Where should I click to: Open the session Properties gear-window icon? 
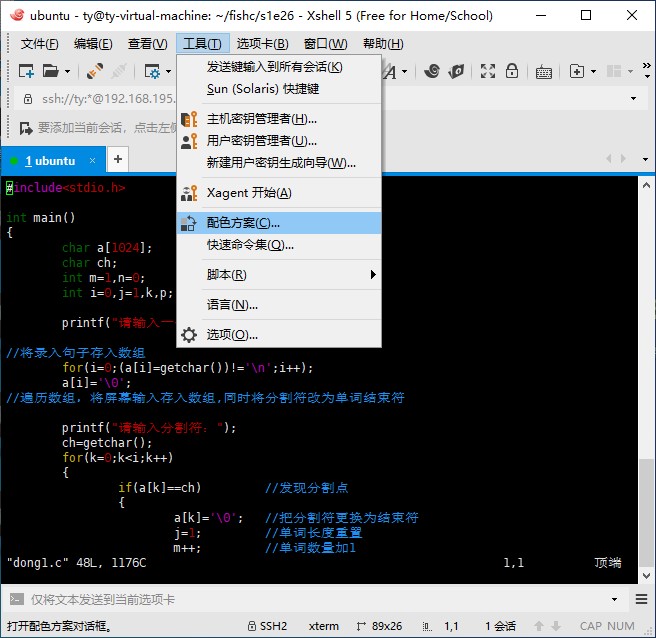tap(152, 71)
